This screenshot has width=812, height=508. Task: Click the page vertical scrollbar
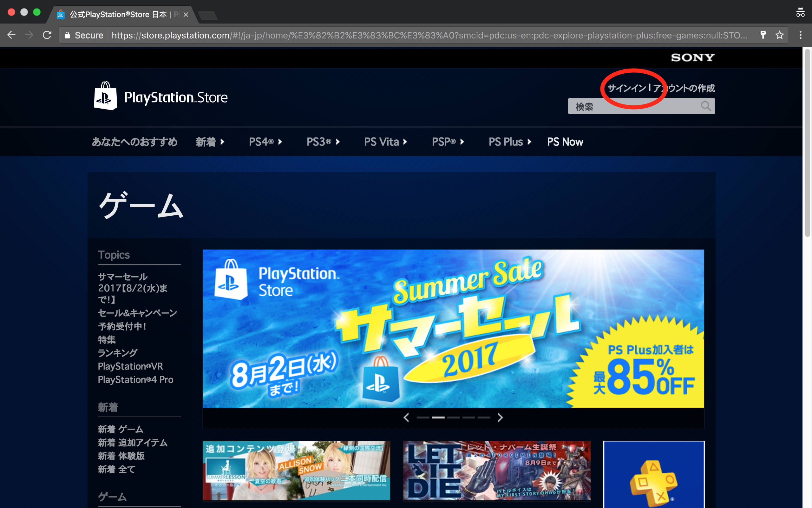(x=807, y=143)
